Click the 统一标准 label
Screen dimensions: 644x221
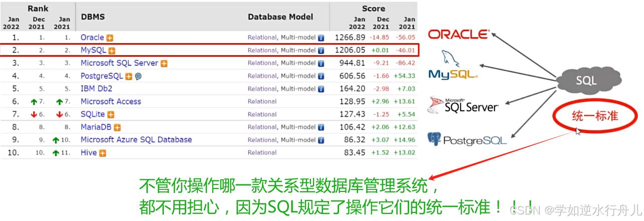click(595, 116)
